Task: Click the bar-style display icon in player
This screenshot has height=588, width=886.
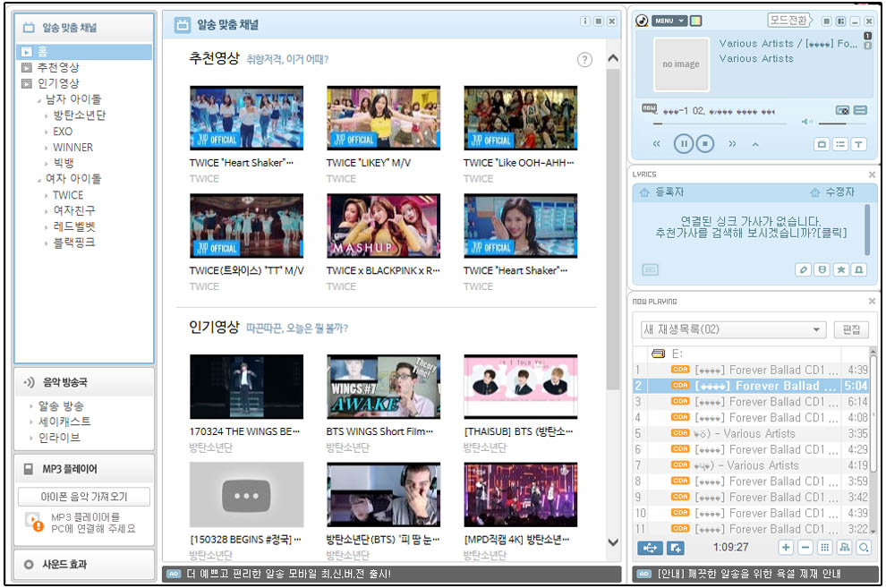Action: point(860,110)
